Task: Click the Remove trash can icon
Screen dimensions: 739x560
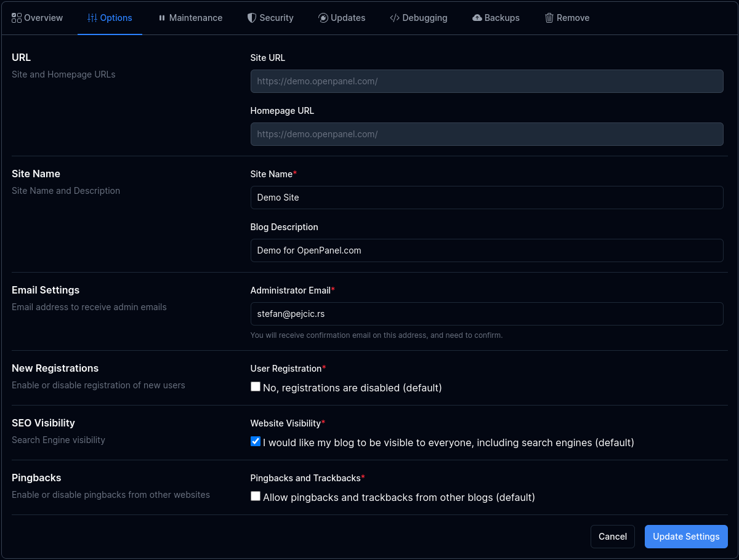Action: 549,18
